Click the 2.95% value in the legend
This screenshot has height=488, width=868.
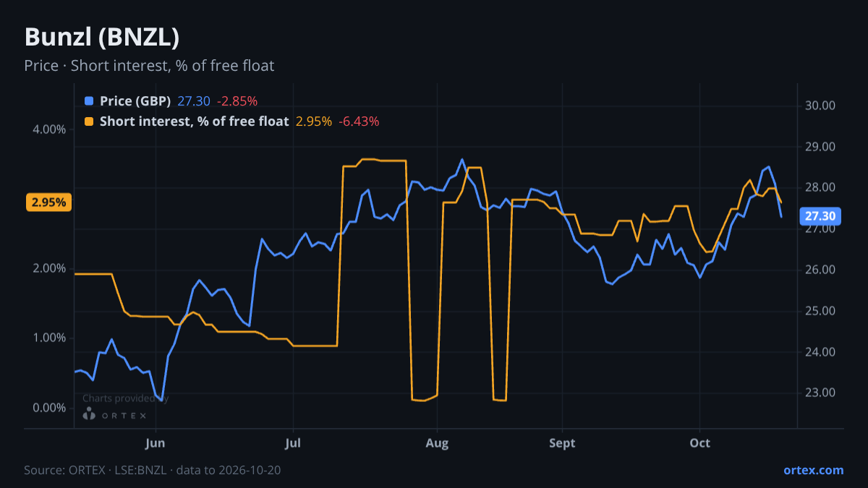coord(314,121)
